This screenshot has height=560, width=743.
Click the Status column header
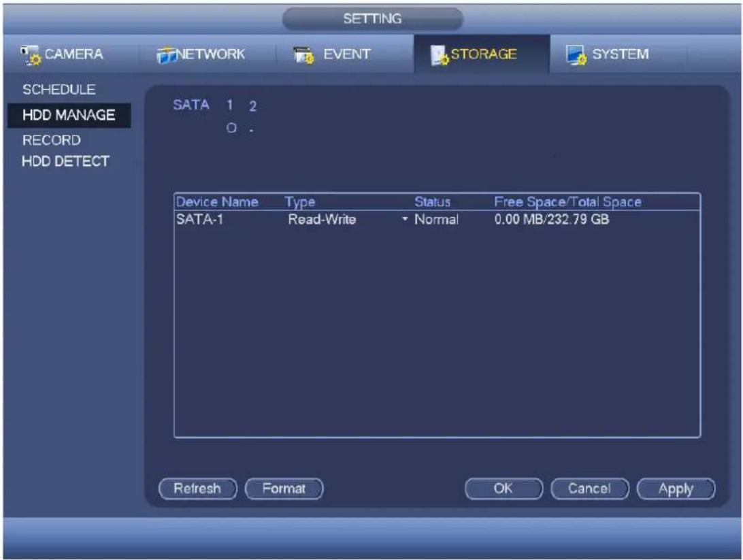(x=432, y=202)
